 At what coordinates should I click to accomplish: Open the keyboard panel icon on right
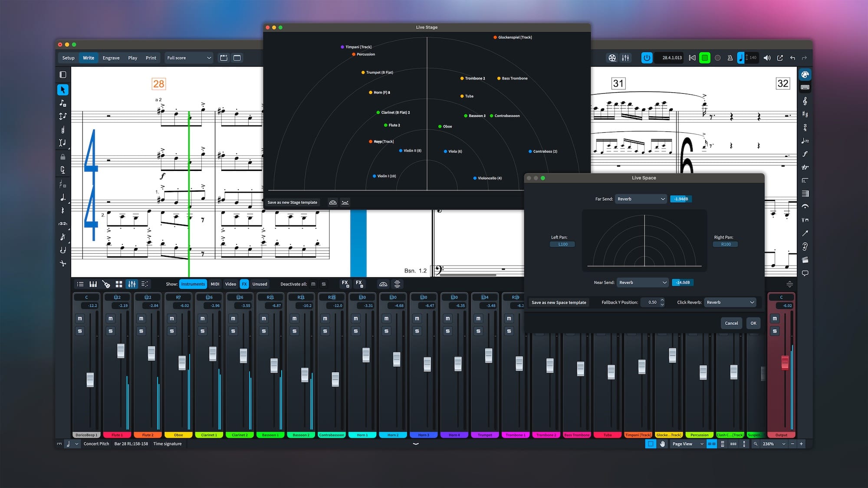tap(805, 87)
